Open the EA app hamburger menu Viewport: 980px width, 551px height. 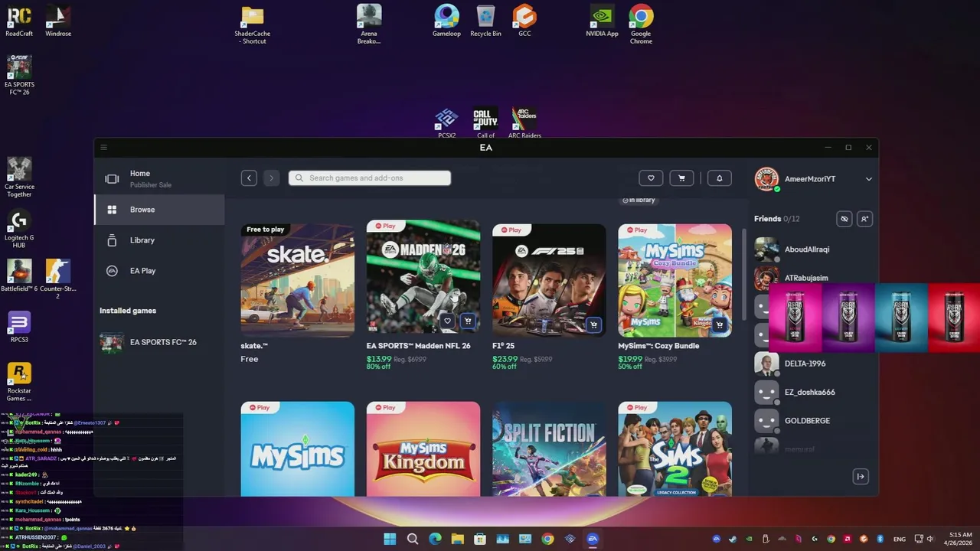pos(103,148)
